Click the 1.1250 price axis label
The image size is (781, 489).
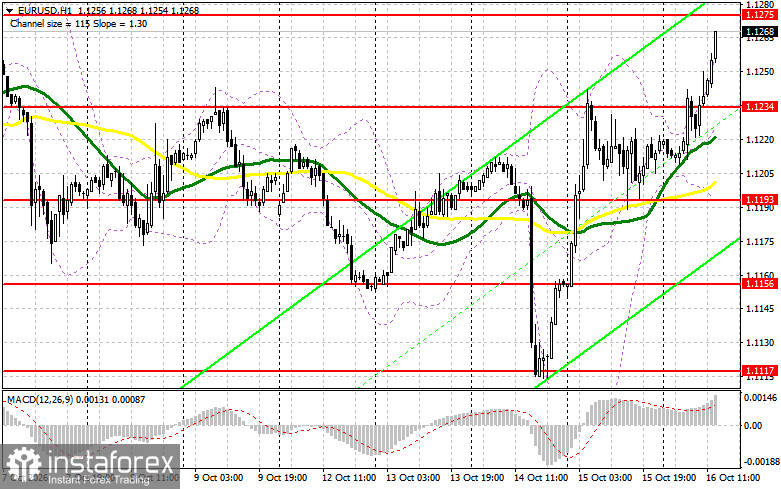click(760, 72)
